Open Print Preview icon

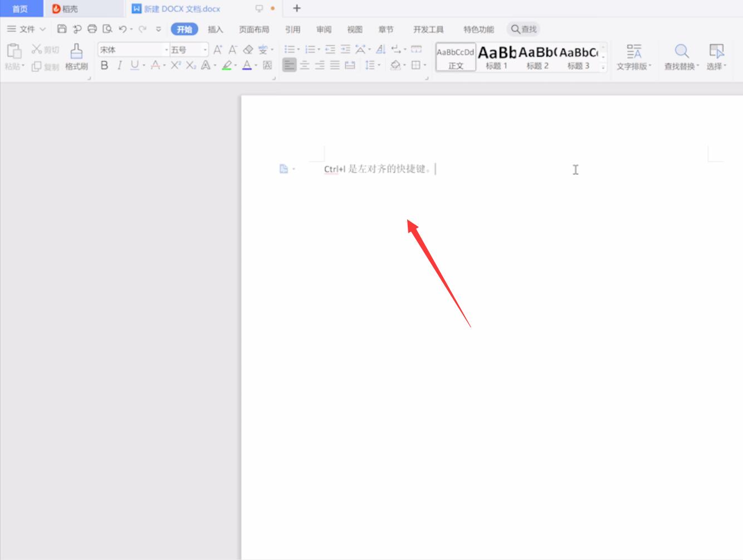tap(107, 29)
